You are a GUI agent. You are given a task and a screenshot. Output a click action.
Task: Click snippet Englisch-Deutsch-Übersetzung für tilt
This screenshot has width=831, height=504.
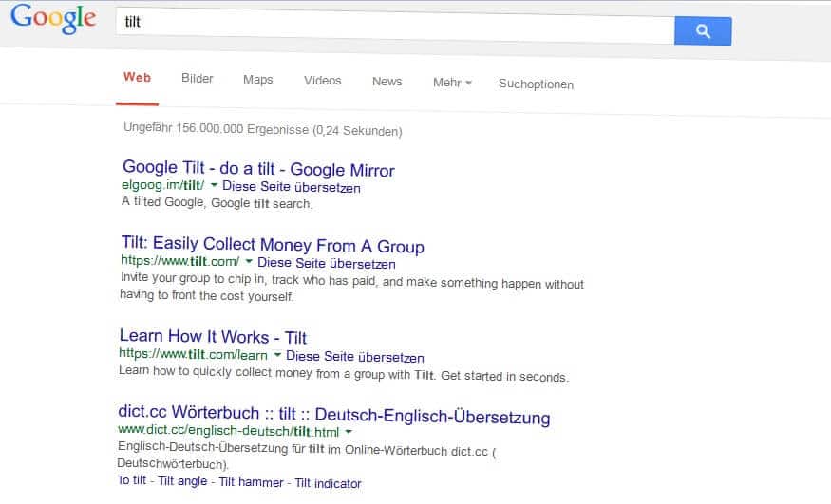(x=307, y=456)
